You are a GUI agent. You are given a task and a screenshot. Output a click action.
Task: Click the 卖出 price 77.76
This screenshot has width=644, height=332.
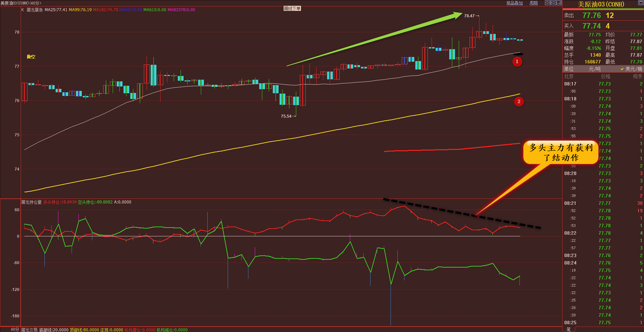click(x=591, y=16)
